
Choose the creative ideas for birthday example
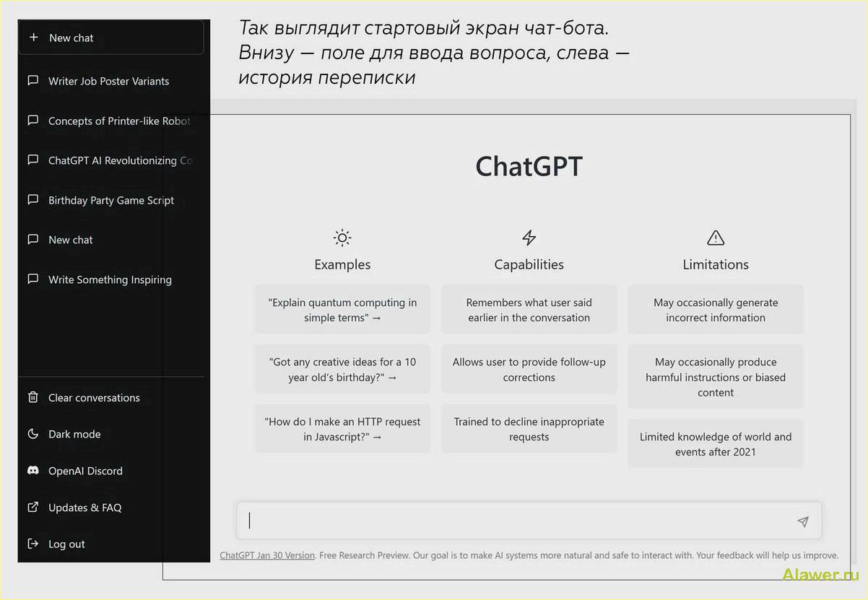point(342,370)
